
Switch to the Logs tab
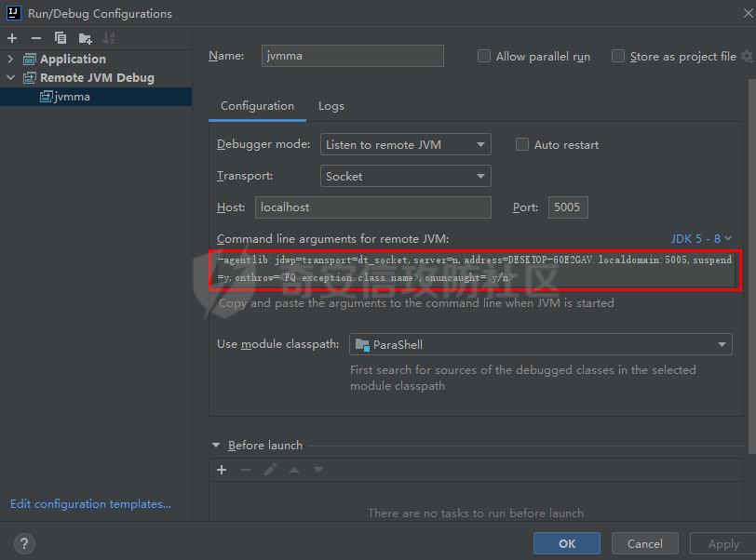coord(331,106)
